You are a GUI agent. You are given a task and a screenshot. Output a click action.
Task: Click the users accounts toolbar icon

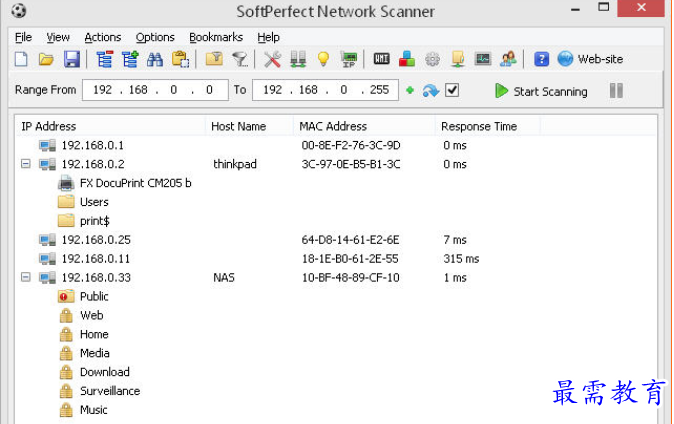508,59
